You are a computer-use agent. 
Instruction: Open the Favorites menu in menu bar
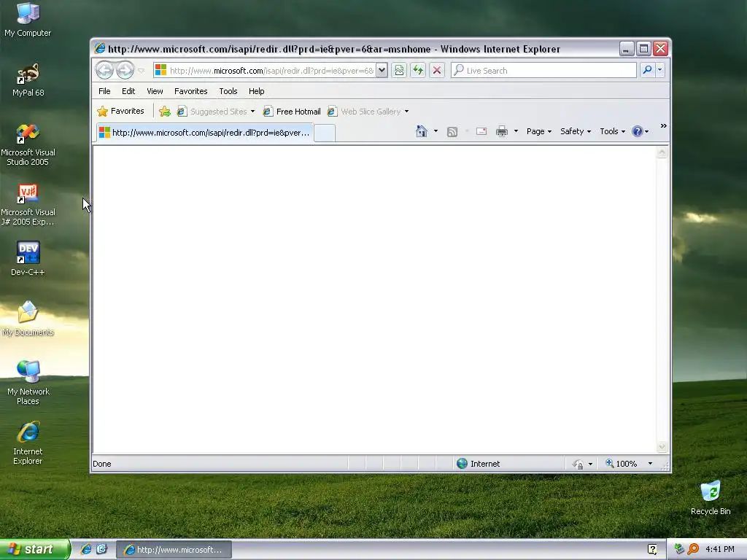point(190,91)
